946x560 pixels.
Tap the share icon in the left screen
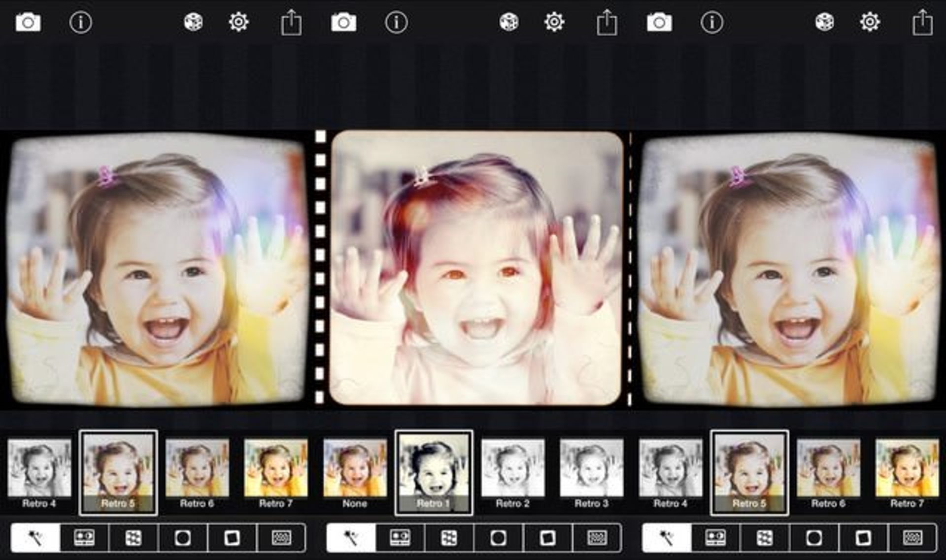[x=291, y=23]
